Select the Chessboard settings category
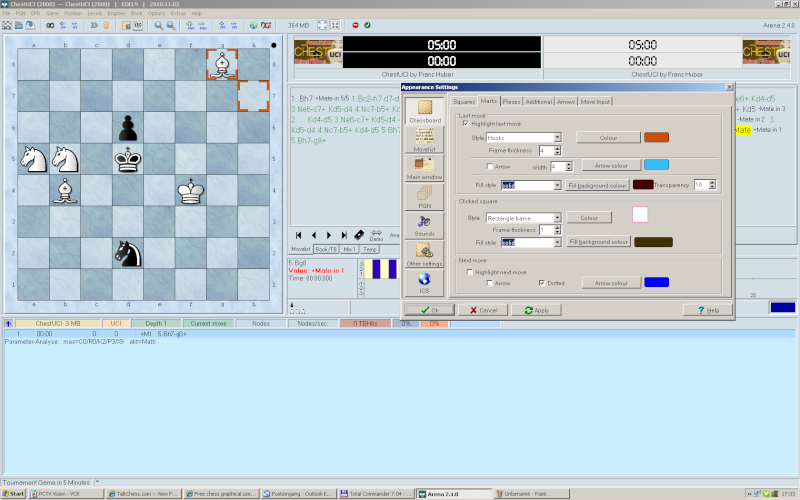Viewport: 800px width, 500px height. tap(424, 111)
